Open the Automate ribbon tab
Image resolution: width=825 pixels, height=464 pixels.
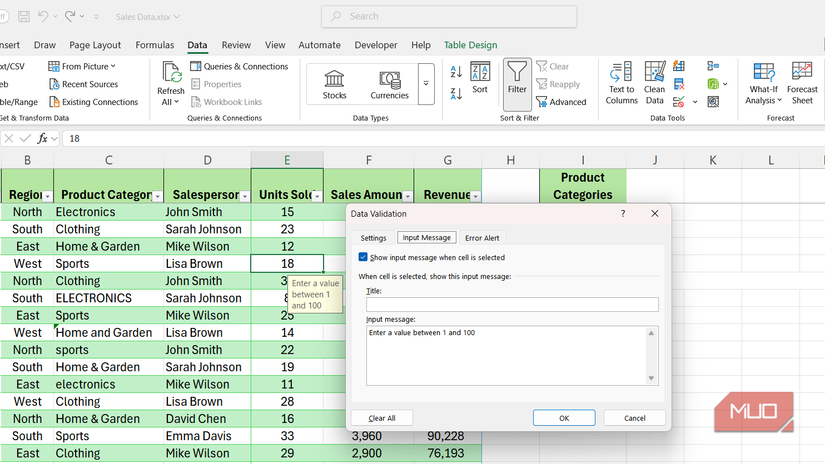(319, 45)
